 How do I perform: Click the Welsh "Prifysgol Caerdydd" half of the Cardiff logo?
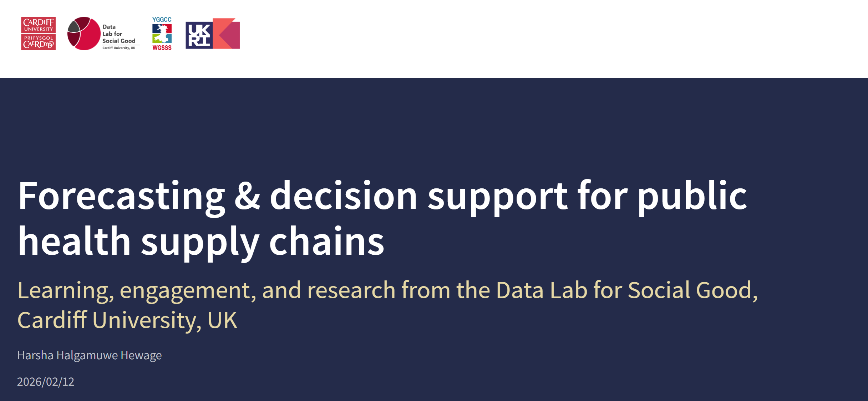click(38, 42)
